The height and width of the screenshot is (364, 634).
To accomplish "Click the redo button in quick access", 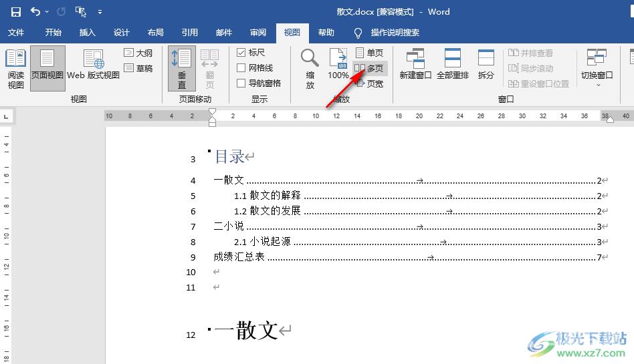I will (61, 12).
